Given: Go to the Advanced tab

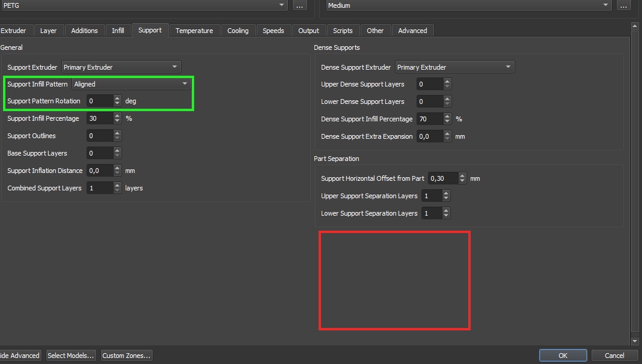Looking at the screenshot, I should click(x=412, y=31).
